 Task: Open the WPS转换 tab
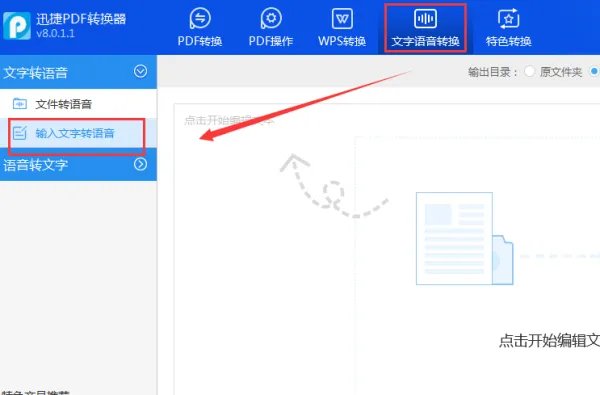[x=342, y=28]
